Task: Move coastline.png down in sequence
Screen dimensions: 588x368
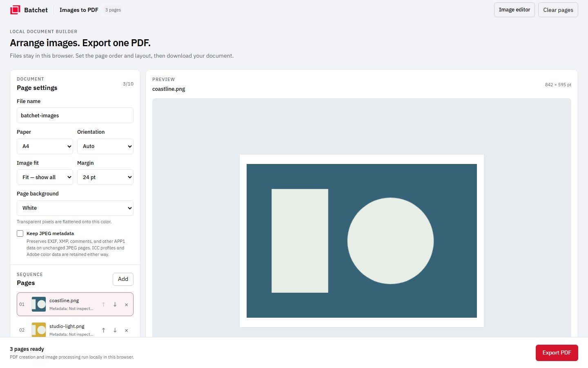Action: 115,305
